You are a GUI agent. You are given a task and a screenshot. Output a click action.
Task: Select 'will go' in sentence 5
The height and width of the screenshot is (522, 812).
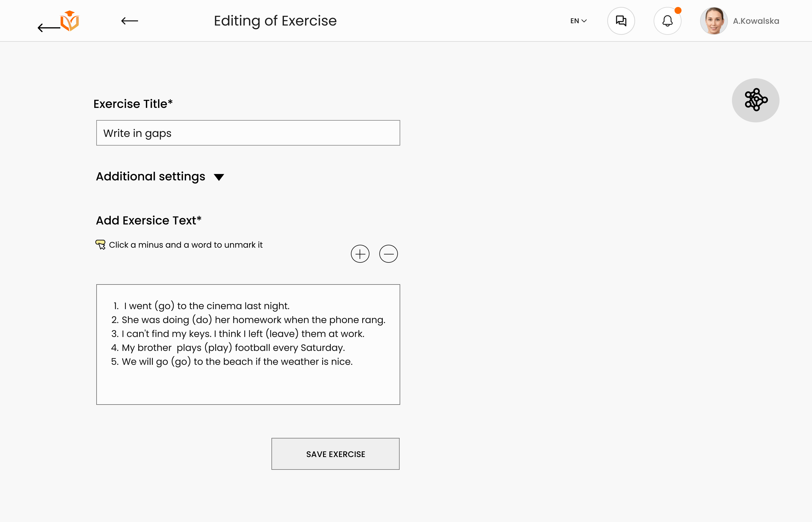pyautogui.click(x=153, y=361)
